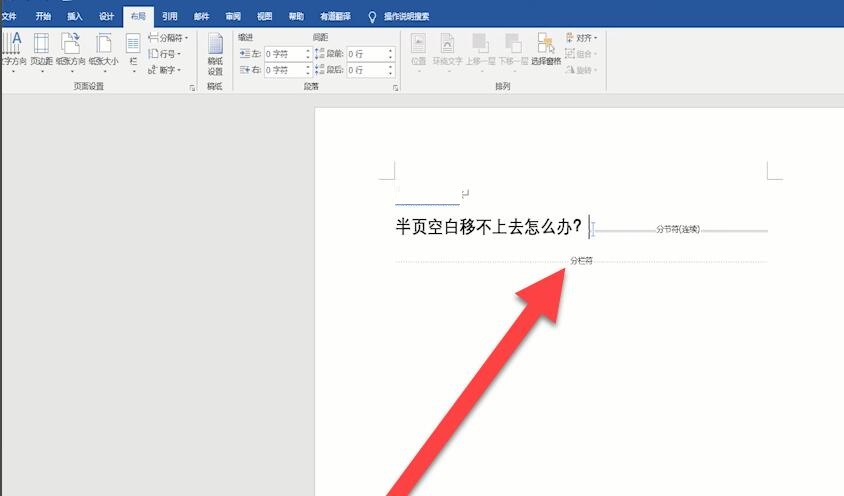Expand the 对齐 align dropdown
Screen dimensions: 844x496
581,38
